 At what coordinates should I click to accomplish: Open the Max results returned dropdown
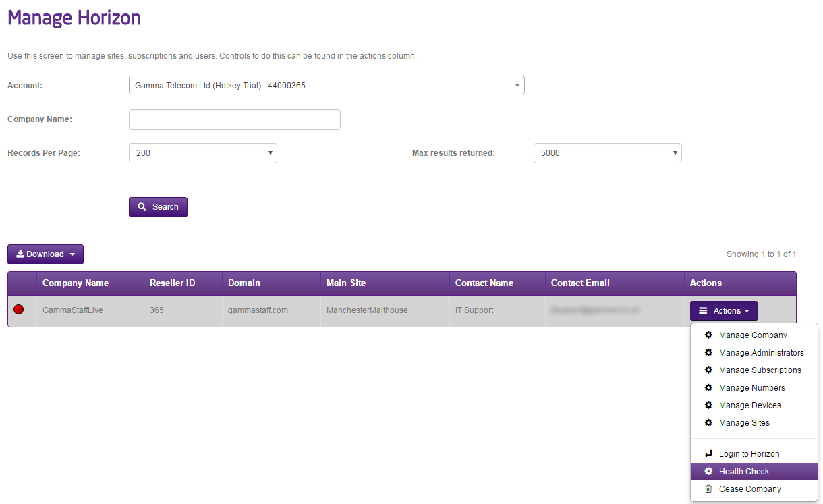click(608, 153)
